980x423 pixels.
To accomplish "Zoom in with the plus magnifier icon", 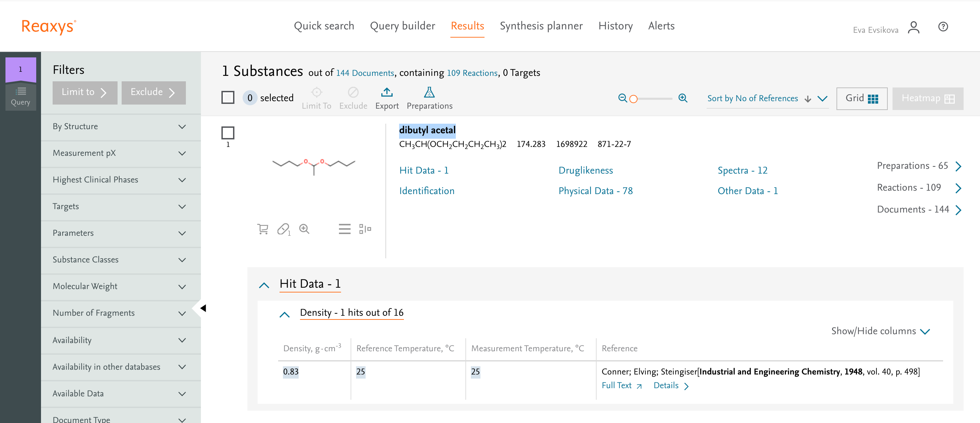I will (683, 98).
